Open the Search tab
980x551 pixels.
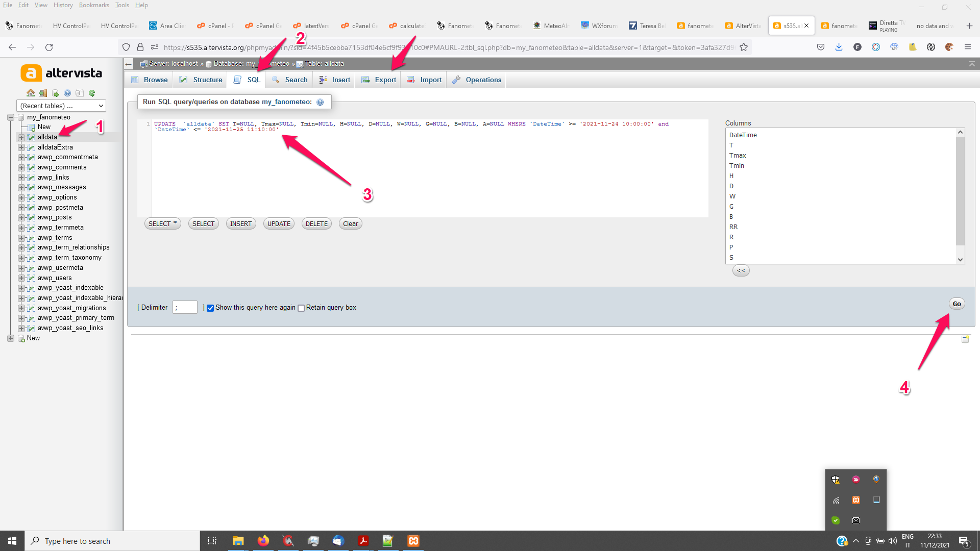point(289,80)
